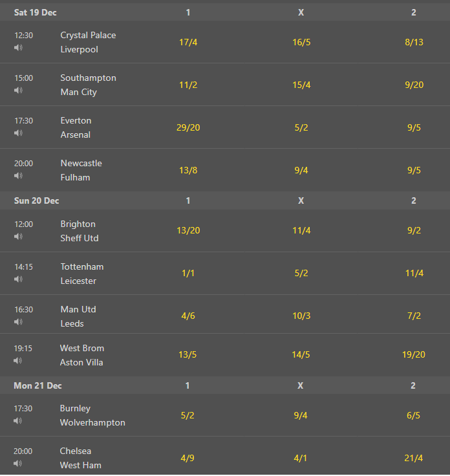The height and width of the screenshot is (476, 450).
Task: Click audio icon for Crystal Palace v Liverpool
Action: coord(18,48)
